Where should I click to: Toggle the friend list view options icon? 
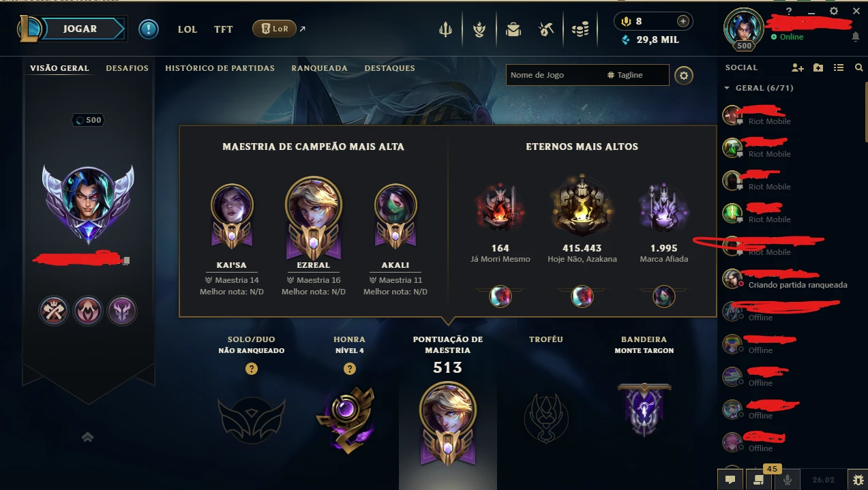[x=839, y=67]
